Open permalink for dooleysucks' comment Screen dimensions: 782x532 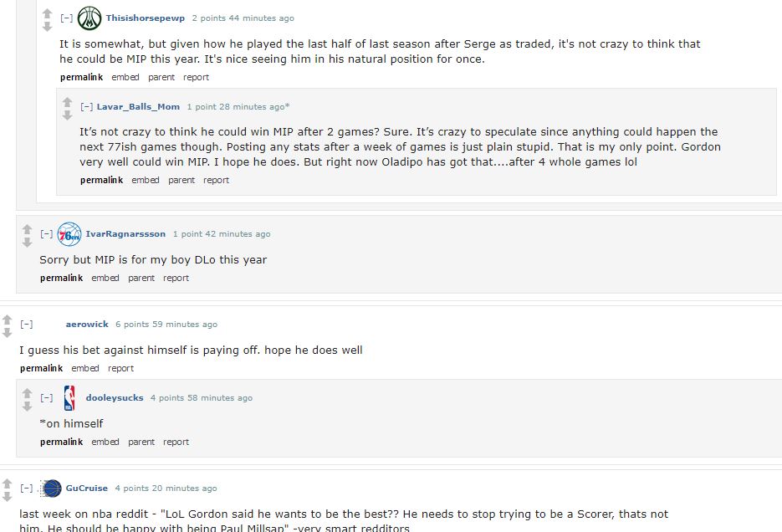pyautogui.click(x=61, y=442)
